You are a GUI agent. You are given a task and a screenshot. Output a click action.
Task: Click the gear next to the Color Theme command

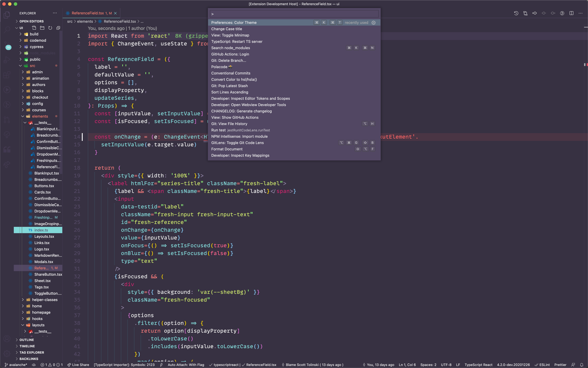click(374, 23)
